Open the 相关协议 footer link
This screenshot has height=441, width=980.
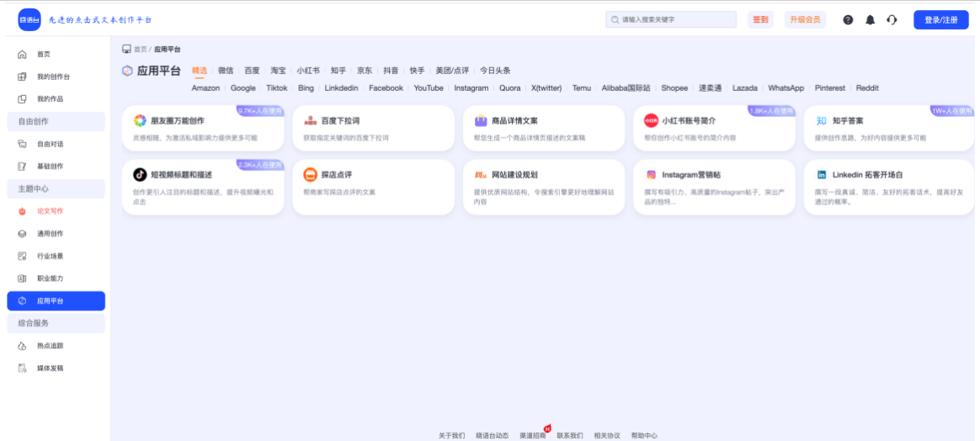click(x=607, y=435)
